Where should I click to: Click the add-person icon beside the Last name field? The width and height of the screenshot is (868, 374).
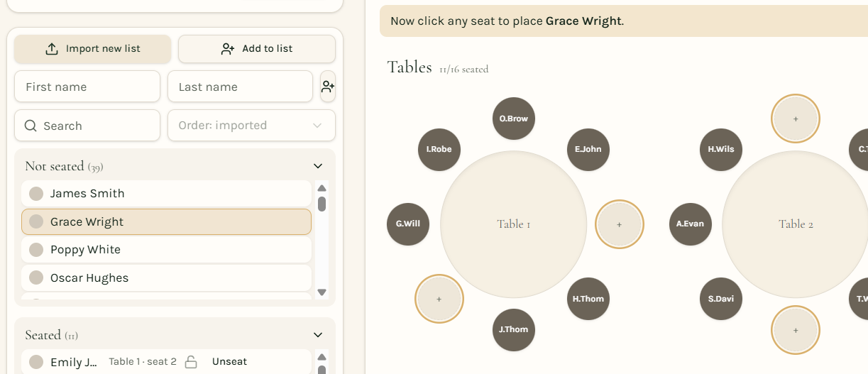point(328,87)
